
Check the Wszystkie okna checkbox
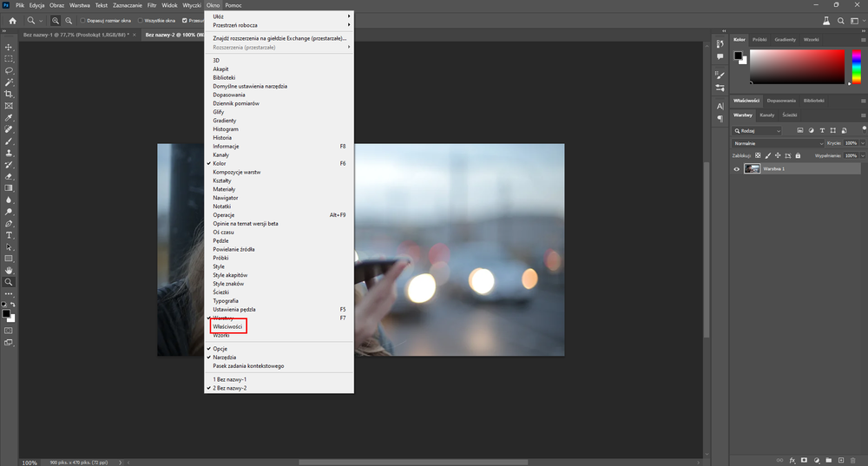click(140, 21)
